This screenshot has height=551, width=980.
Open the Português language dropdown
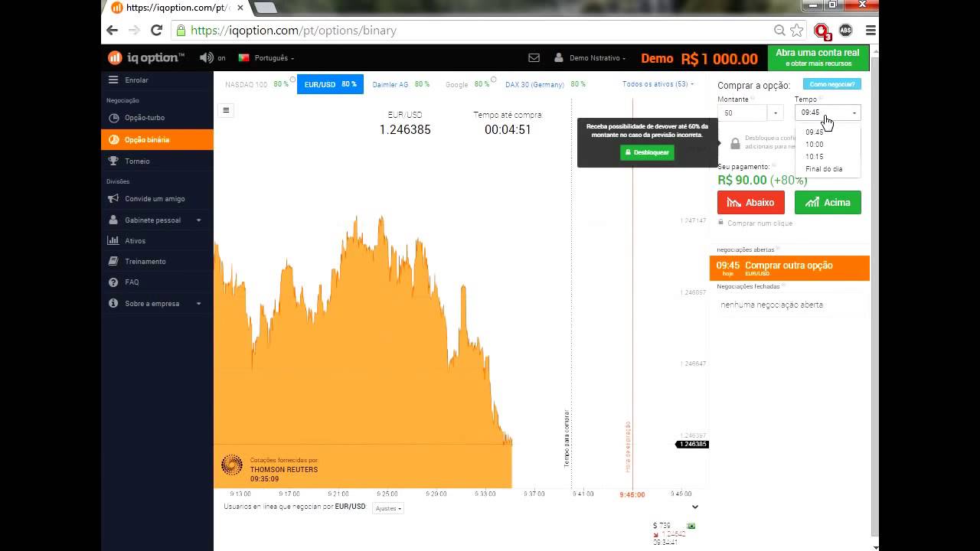(x=266, y=57)
